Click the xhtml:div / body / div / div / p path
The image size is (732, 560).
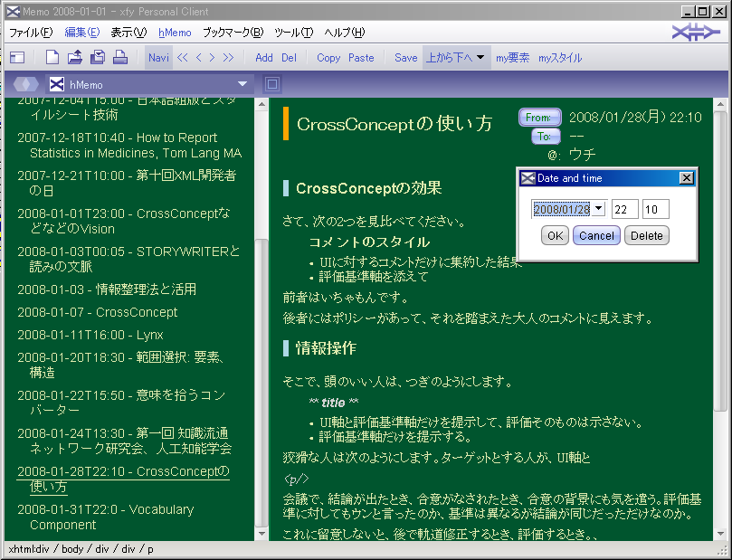click(81, 549)
